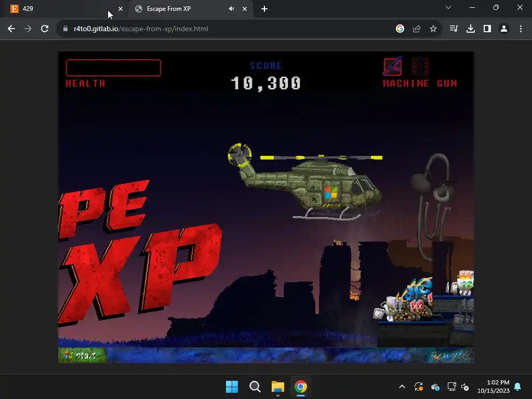The width and height of the screenshot is (532, 399).
Task: Share this page
Action: click(417, 29)
